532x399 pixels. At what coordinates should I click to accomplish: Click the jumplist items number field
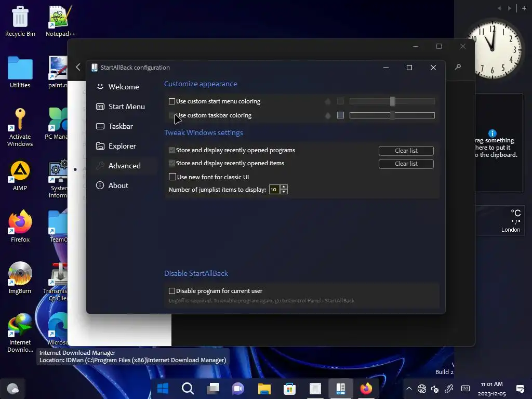pyautogui.click(x=274, y=189)
